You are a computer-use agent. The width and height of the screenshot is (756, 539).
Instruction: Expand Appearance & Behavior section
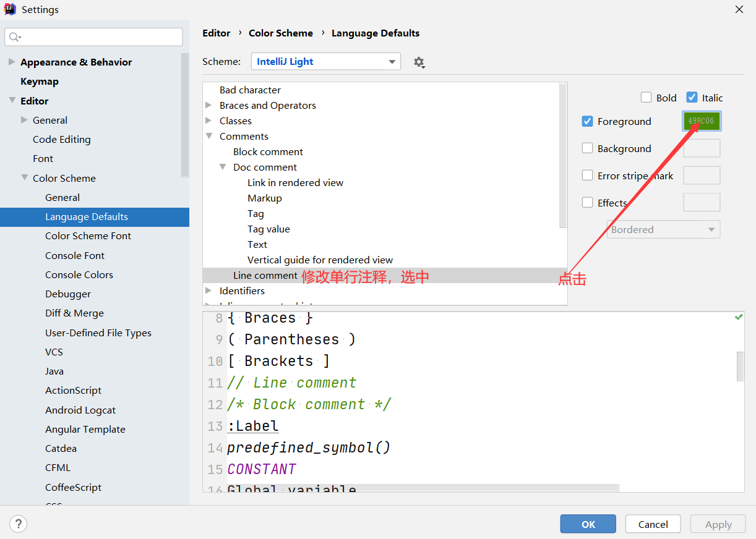[12, 62]
